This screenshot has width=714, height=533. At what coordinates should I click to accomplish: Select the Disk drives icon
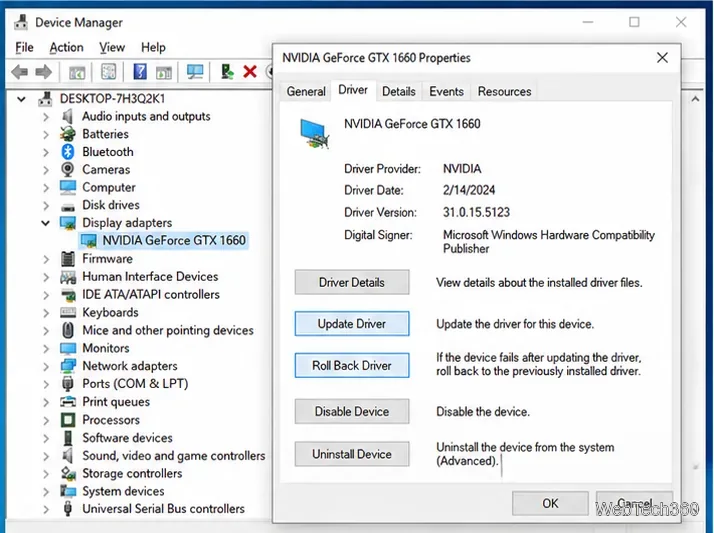pos(68,207)
